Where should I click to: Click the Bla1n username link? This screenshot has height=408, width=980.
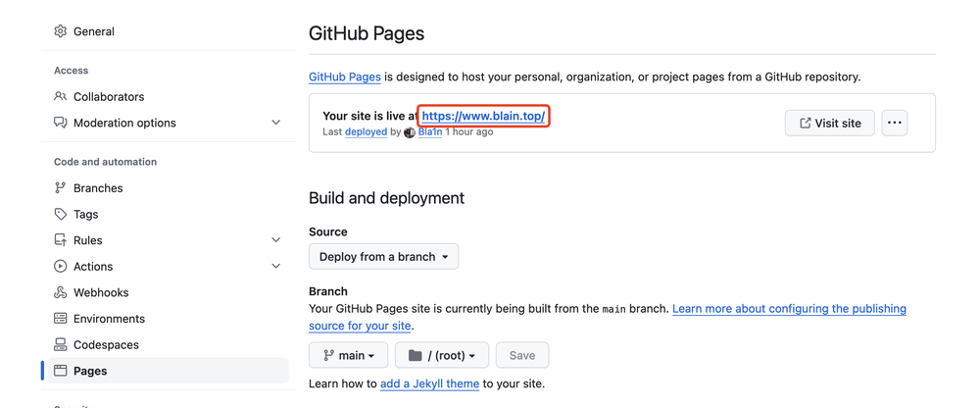coord(430,132)
